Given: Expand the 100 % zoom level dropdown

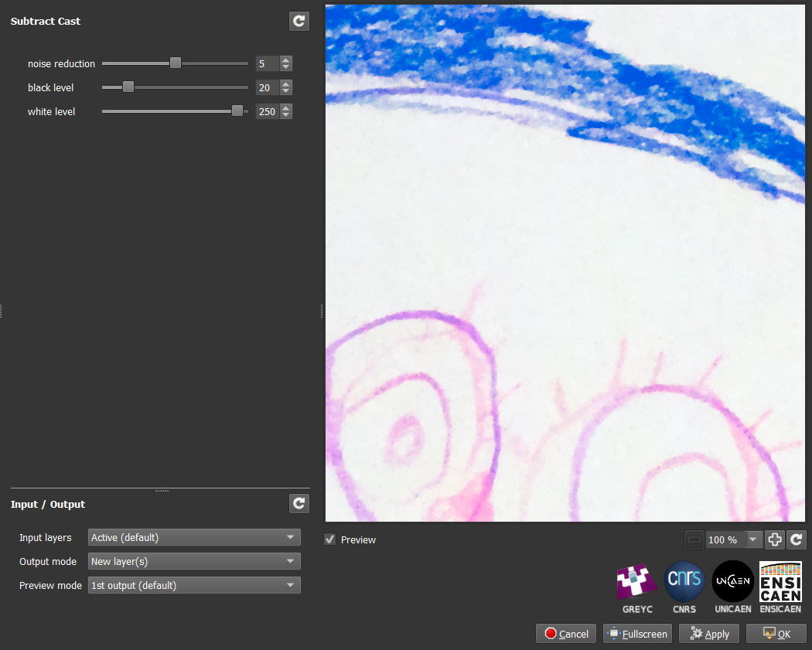Looking at the screenshot, I should point(754,539).
